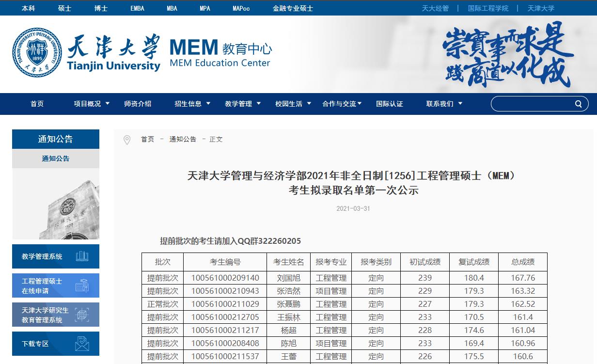597x364 pixels.
Task: Select MBA in the top navigation
Action: (x=171, y=8)
